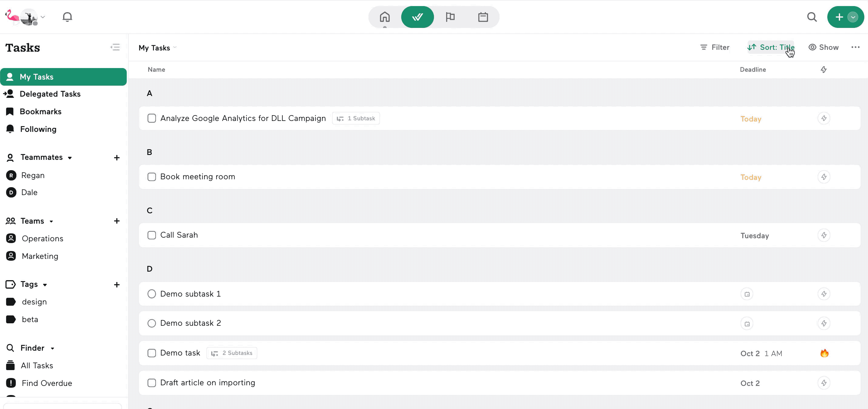Open Delegated Tasks

point(50,94)
